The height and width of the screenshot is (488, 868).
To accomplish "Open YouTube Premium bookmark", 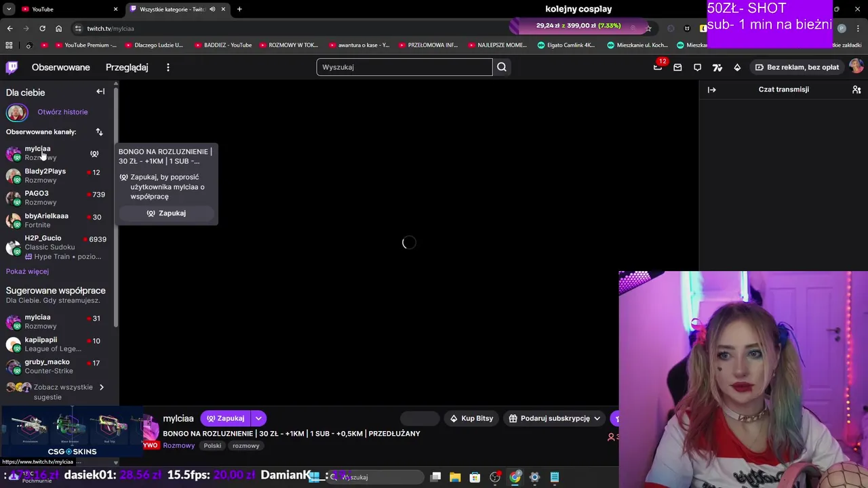I will pyautogui.click(x=84, y=45).
